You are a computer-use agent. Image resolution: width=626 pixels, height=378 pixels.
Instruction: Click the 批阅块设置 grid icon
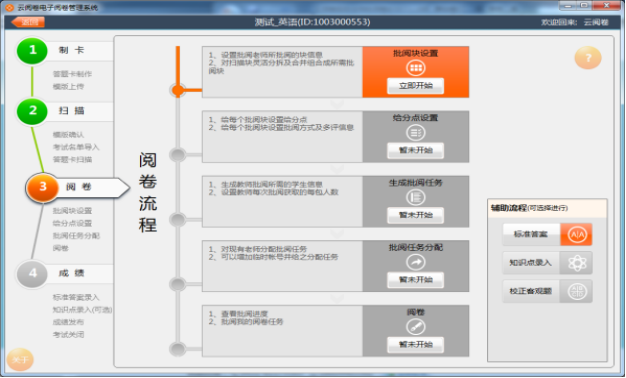coord(416,68)
